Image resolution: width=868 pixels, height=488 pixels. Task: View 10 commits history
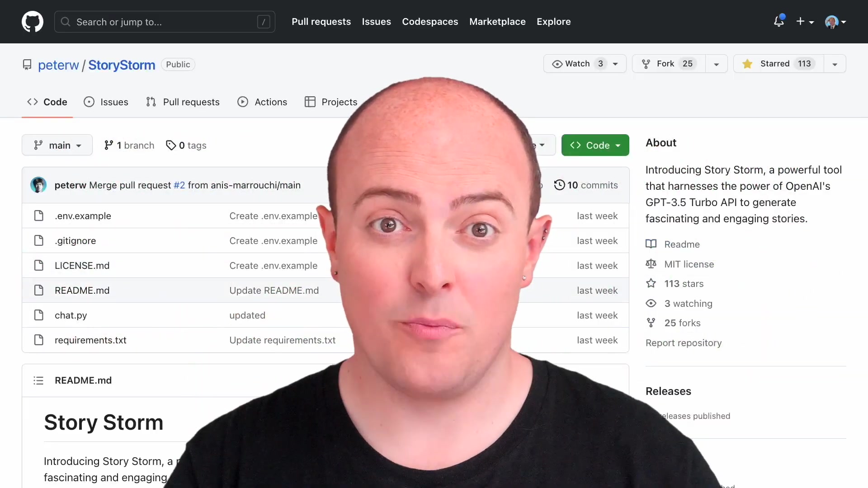coord(586,185)
